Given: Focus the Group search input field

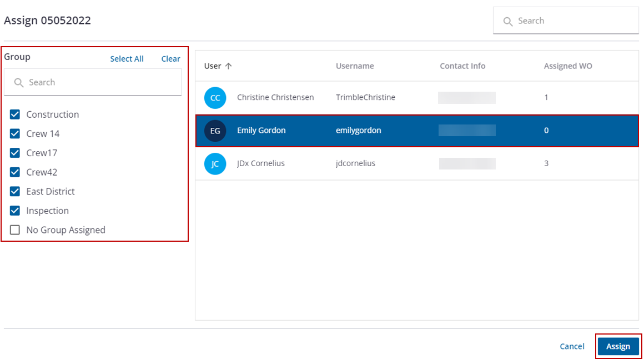Looking at the screenshot, I should pos(100,83).
